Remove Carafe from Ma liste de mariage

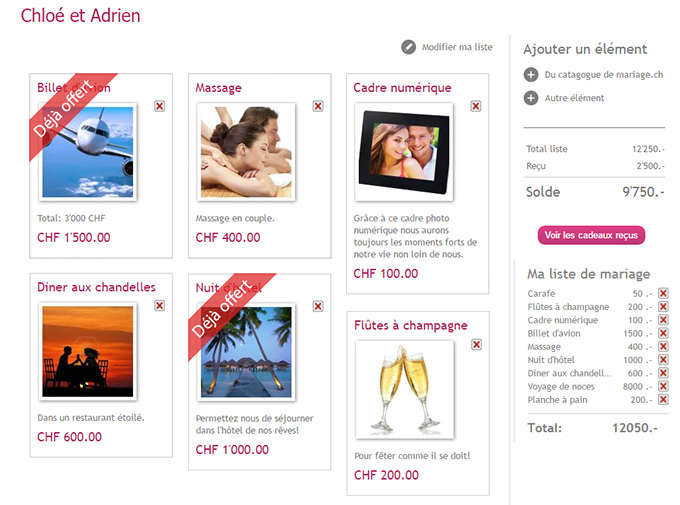663,293
